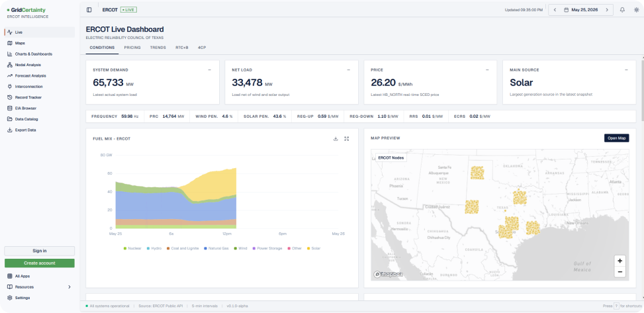
Task: Click the Charts & Dashboards icon
Action: coord(10,54)
